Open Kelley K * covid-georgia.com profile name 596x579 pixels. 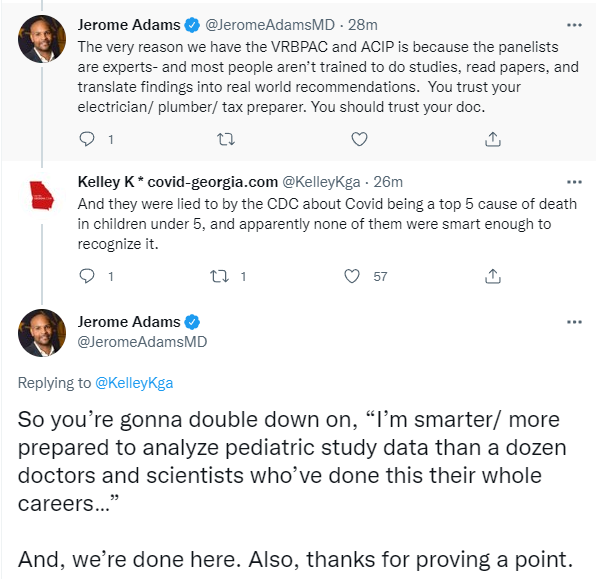pos(178,182)
